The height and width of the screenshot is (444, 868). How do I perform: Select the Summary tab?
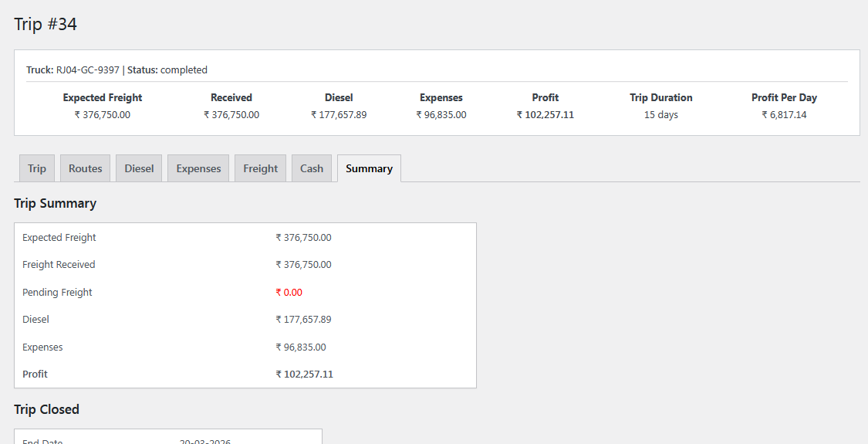369,168
